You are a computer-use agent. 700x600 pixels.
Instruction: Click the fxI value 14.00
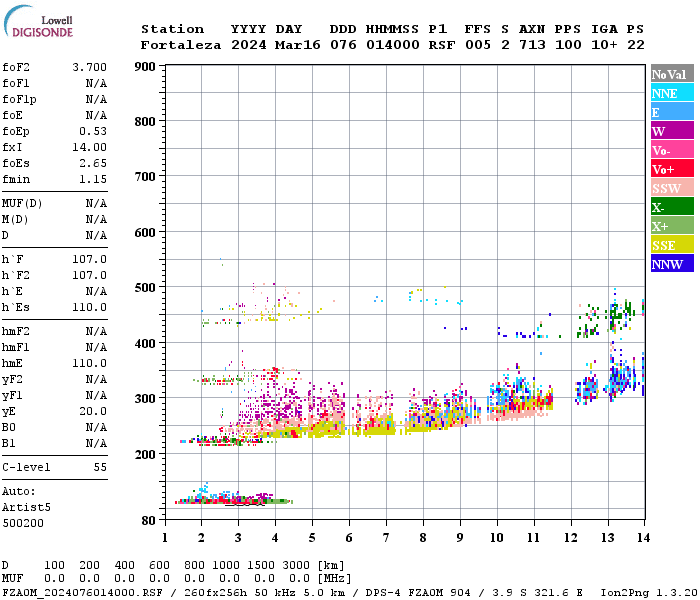click(x=90, y=147)
